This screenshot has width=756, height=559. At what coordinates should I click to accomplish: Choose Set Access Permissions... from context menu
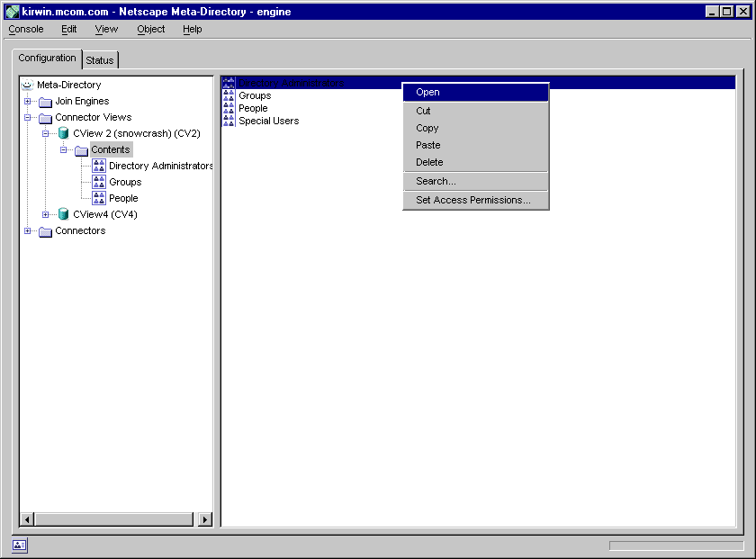[476, 200]
